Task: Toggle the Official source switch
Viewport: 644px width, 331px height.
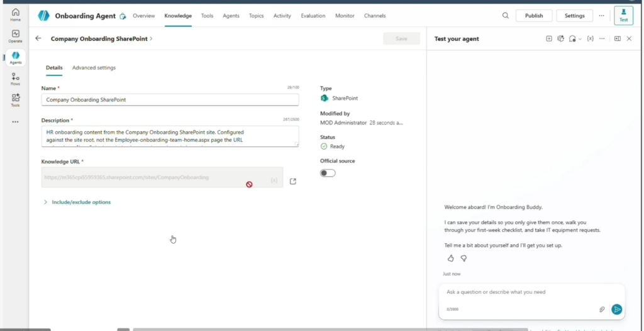Action: (328, 173)
